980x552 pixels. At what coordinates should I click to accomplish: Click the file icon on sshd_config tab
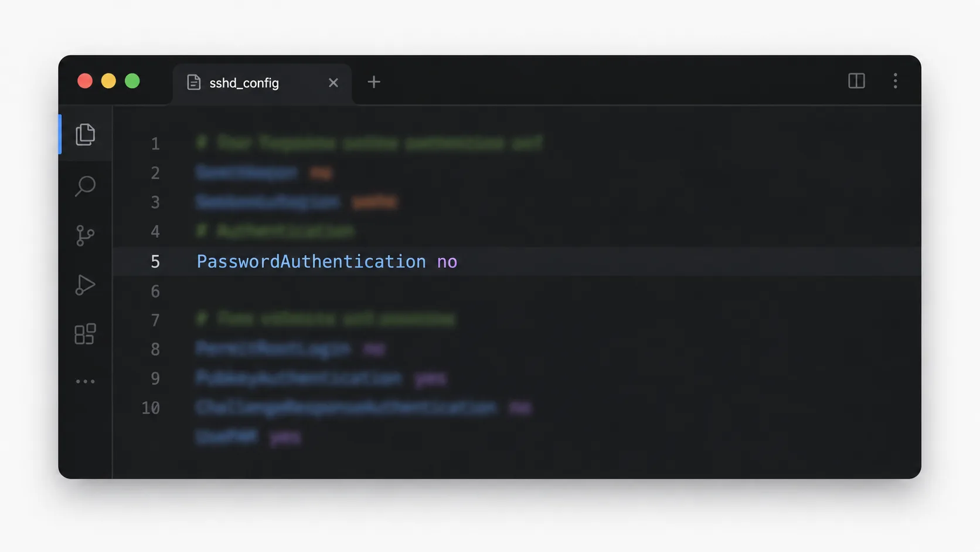point(193,83)
